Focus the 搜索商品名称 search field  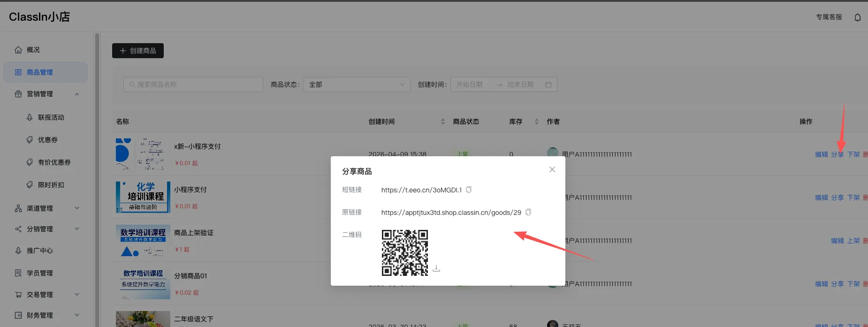(193, 84)
